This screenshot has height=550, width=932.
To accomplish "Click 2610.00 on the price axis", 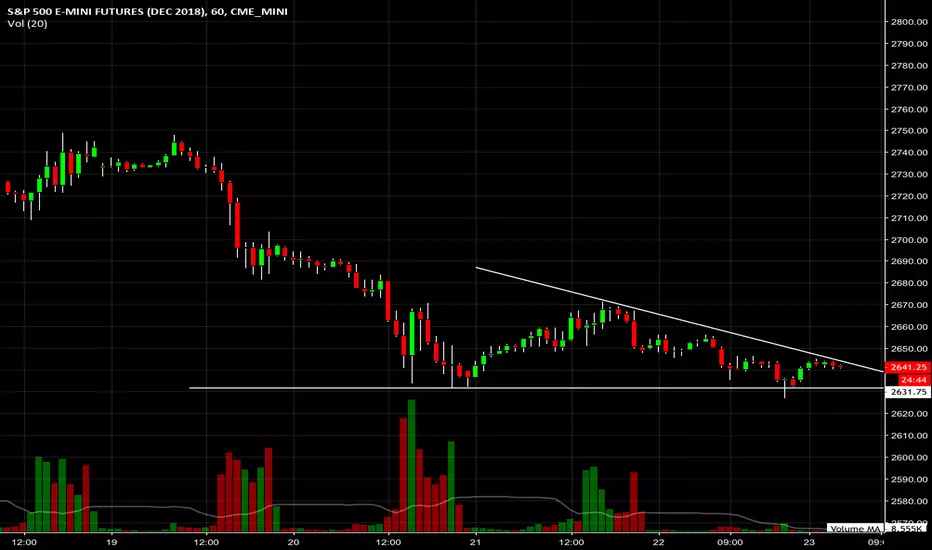I will 909,436.
